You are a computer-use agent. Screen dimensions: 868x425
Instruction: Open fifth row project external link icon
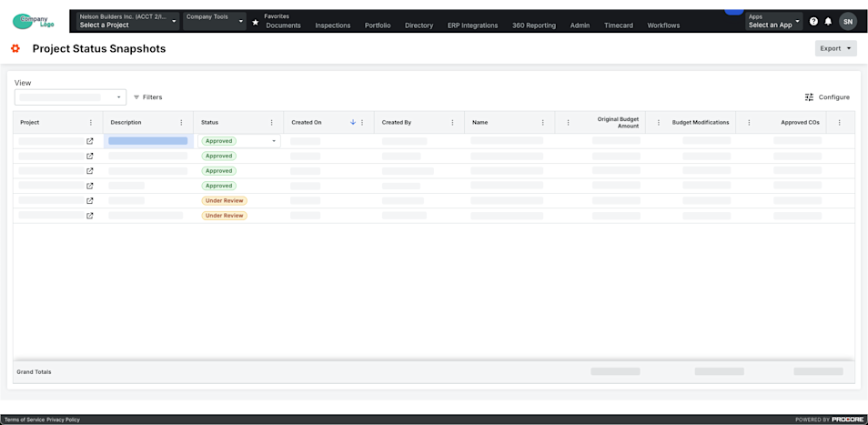90,201
